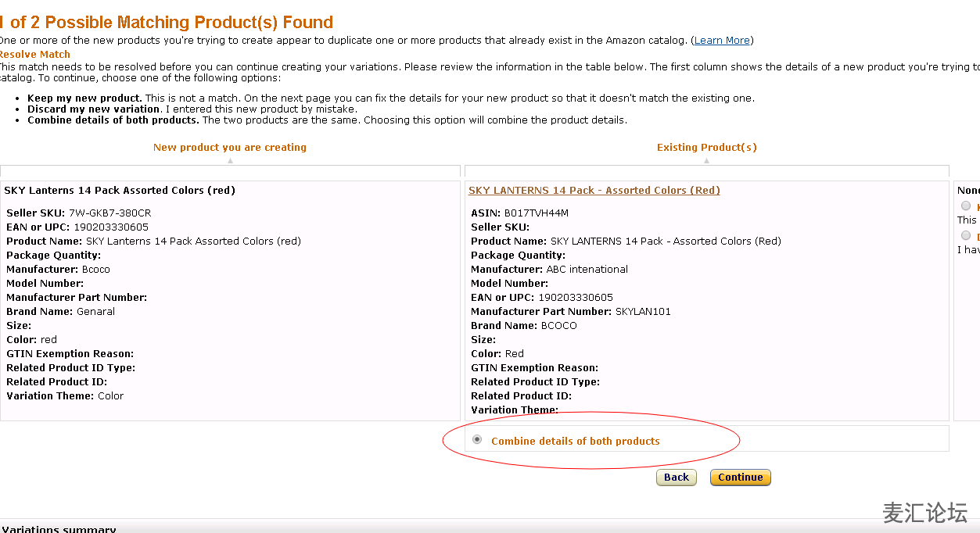This screenshot has height=533, width=980.
Task: Click sort arrow under "Existing Product(s)" header
Action: 706,159
